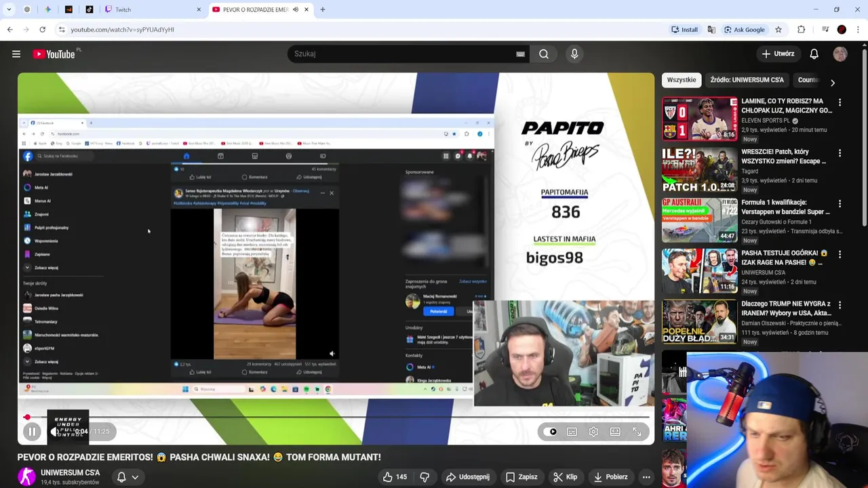Open options for Formula 1 video
The width and height of the screenshot is (868, 488).
840,204
